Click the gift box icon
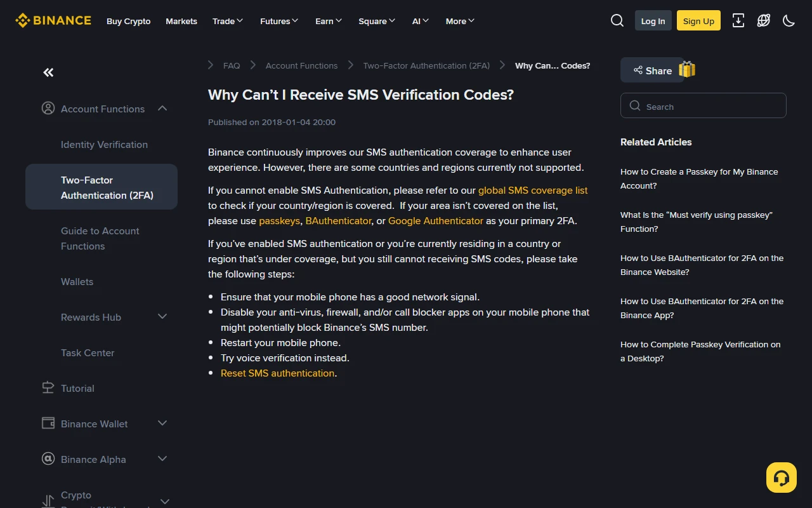Screen dimensions: 812x508 [x=687, y=69]
